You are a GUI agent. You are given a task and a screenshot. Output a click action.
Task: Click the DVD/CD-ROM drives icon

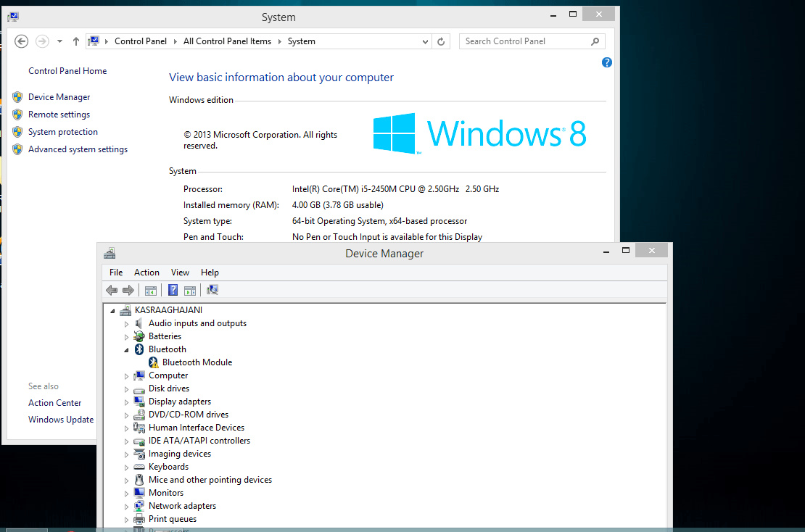coord(139,415)
